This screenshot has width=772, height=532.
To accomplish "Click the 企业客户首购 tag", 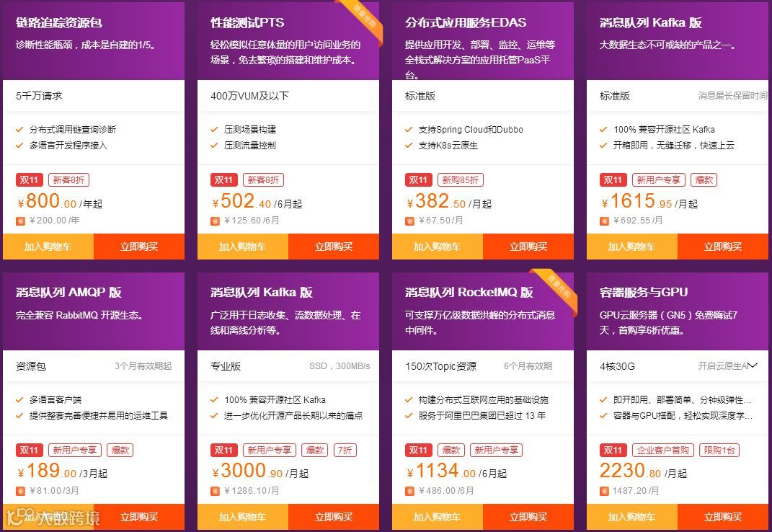I will click(x=663, y=450).
